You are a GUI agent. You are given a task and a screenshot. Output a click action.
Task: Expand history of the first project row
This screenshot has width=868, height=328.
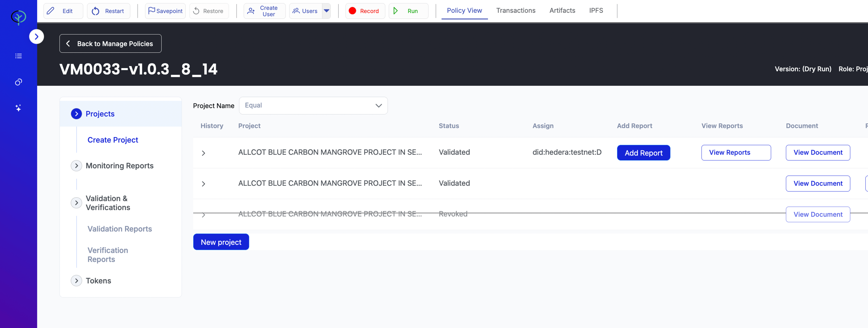[203, 153]
